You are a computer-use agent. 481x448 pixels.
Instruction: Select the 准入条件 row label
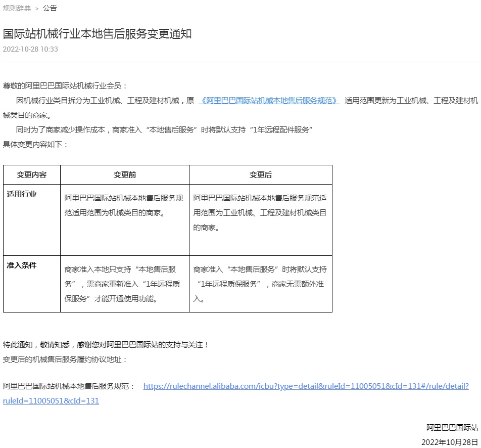pos(22,265)
